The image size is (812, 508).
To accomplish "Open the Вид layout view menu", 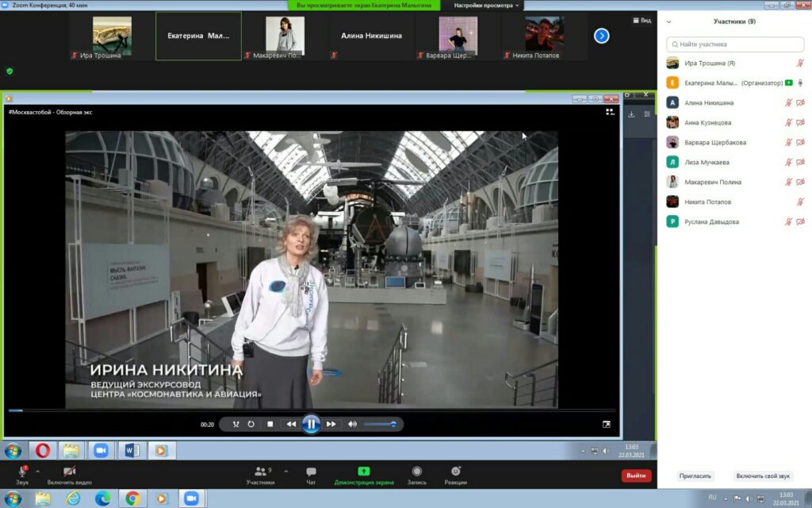I will point(641,21).
